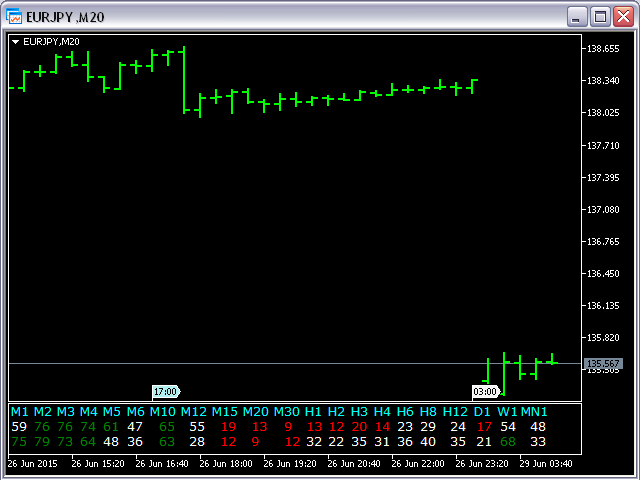Click the 136.135 price axis label

[x=603, y=305]
